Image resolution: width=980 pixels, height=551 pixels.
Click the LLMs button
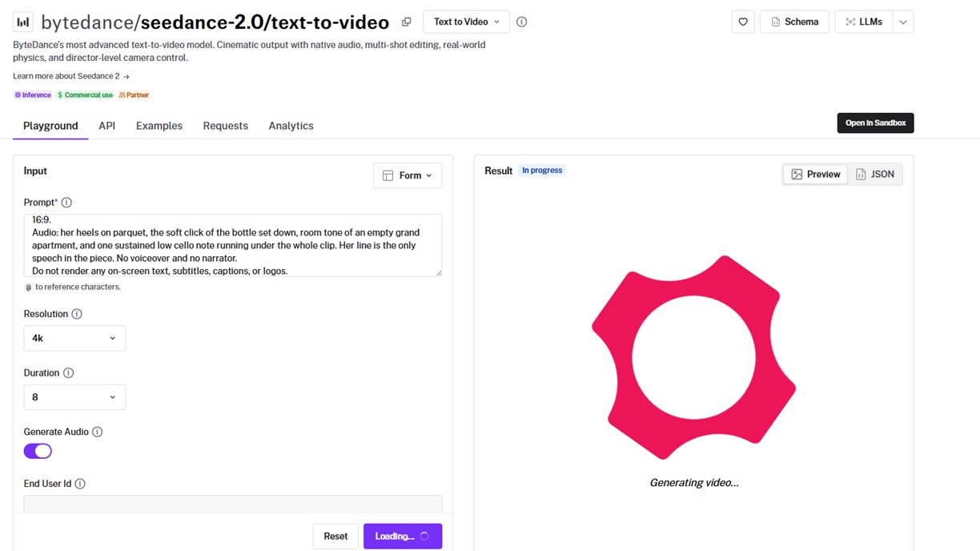pyautogui.click(x=864, y=22)
